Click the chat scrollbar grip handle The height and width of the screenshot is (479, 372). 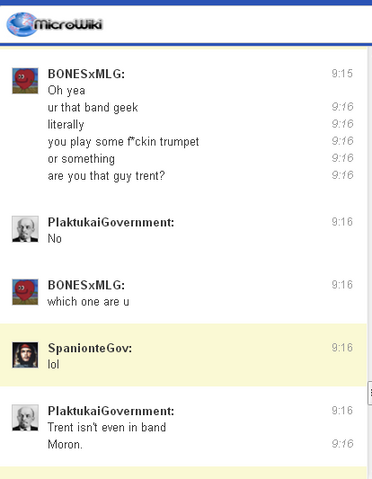point(370,393)
